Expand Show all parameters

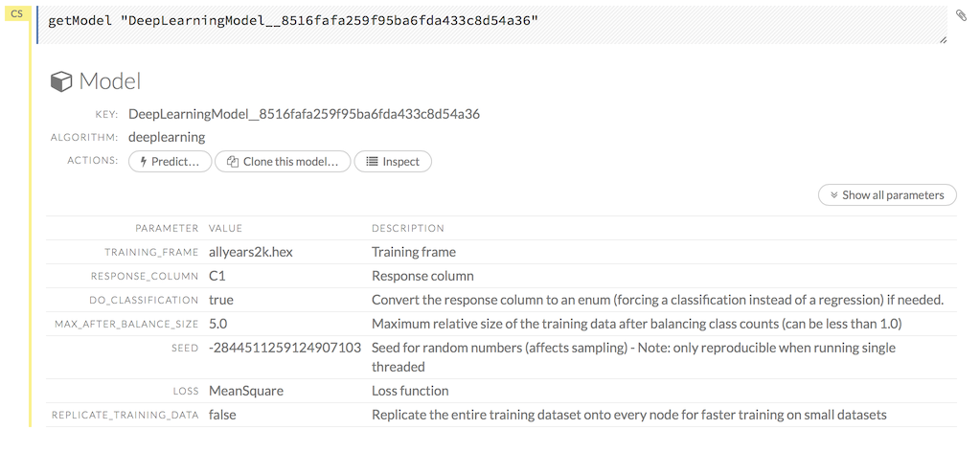[887, 195]
